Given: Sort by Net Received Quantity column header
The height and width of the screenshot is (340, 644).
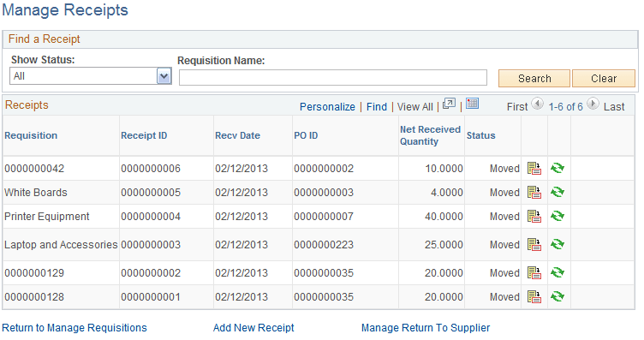Looking at the screenshot, I should (430, 135).
